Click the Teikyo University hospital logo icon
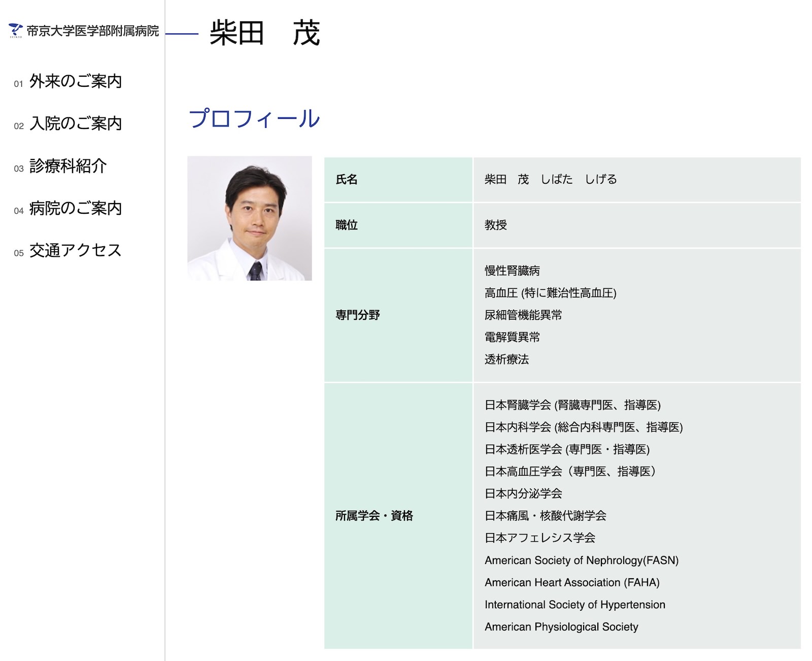The image size is (812, 661). [x=15, y=31]
